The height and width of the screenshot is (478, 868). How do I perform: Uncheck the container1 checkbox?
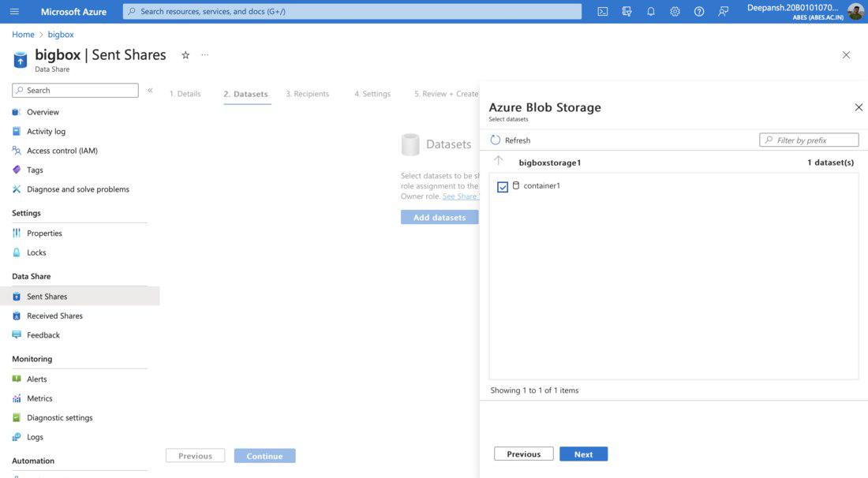[503, 187]
